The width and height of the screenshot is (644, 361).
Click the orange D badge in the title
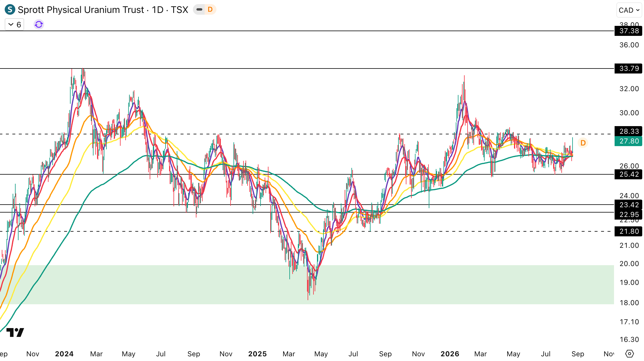point(210,10)
